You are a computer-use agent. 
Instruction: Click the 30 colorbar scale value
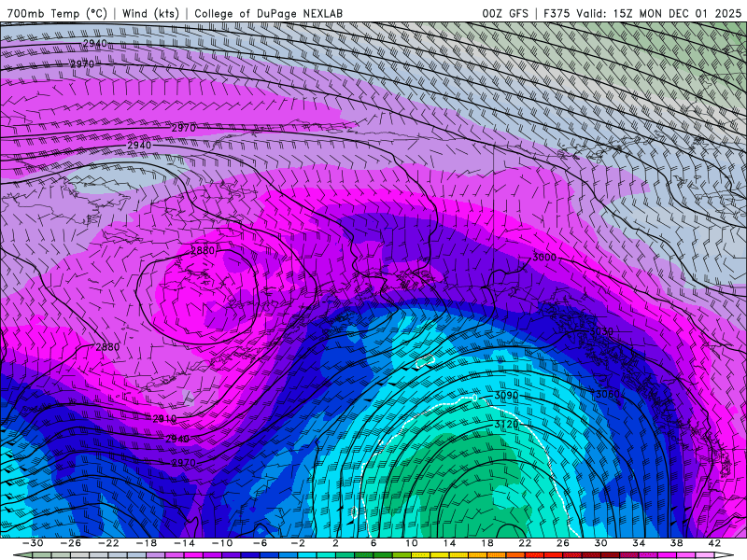coord(600,543)
